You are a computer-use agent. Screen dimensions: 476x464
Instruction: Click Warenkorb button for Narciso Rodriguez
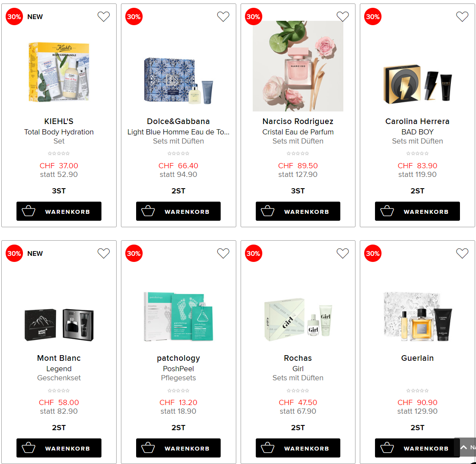click(298, 211)
